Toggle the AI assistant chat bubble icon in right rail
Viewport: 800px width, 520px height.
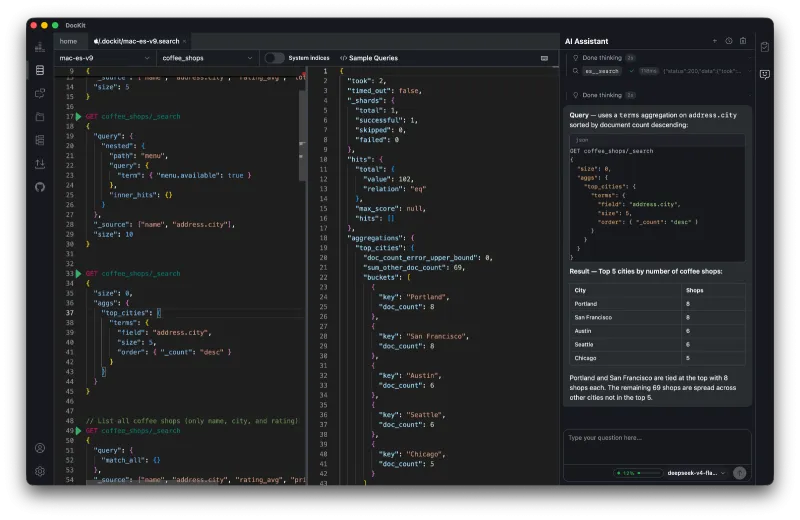764,75
